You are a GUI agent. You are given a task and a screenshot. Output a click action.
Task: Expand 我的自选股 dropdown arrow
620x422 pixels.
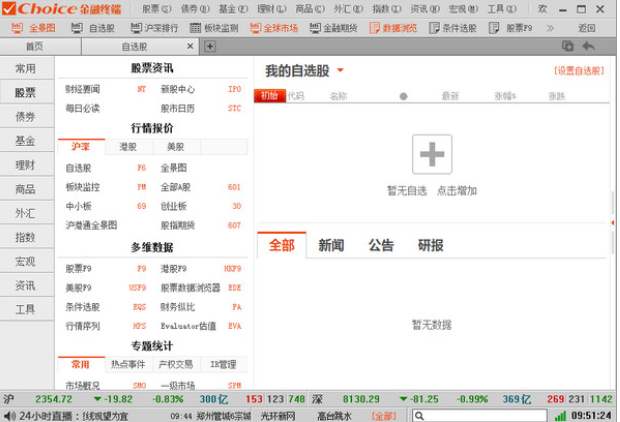[x=340, y=70]
